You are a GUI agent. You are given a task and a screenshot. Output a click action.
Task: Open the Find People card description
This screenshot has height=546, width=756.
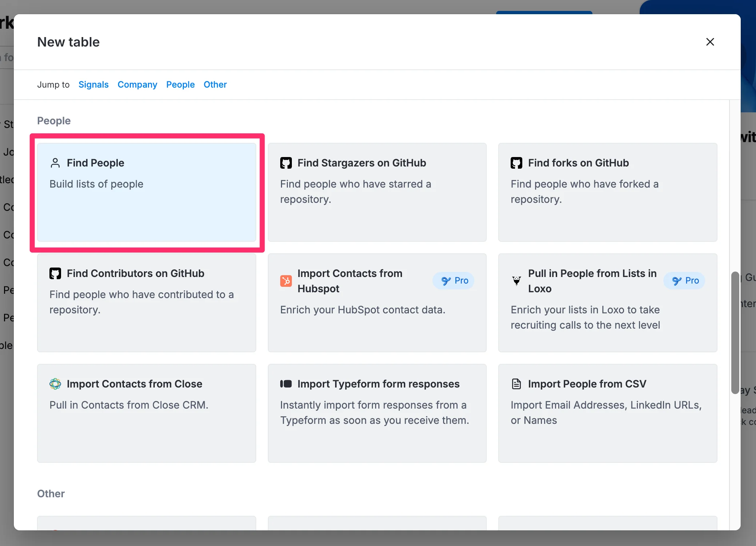(x=96, y=184)
